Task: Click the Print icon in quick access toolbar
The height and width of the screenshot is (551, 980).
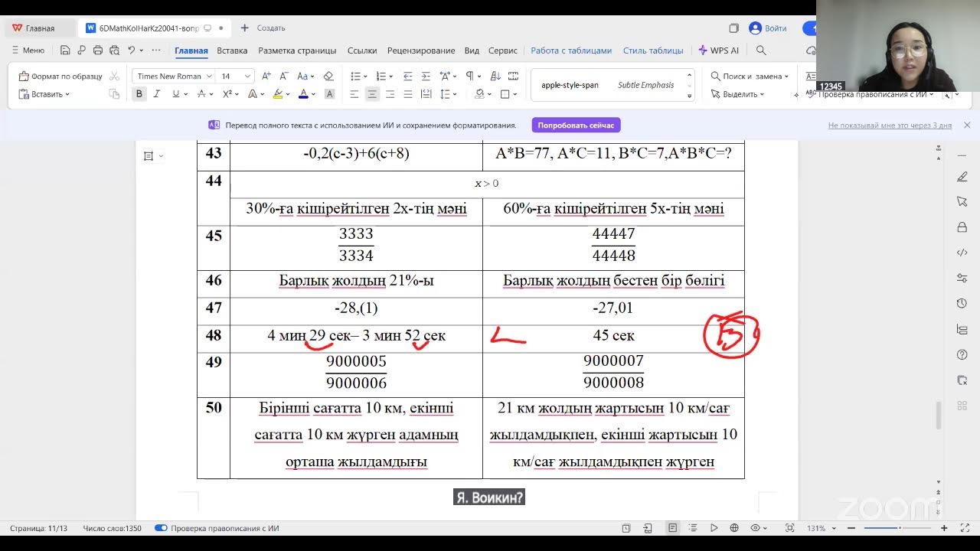Action: pos(98,51)
